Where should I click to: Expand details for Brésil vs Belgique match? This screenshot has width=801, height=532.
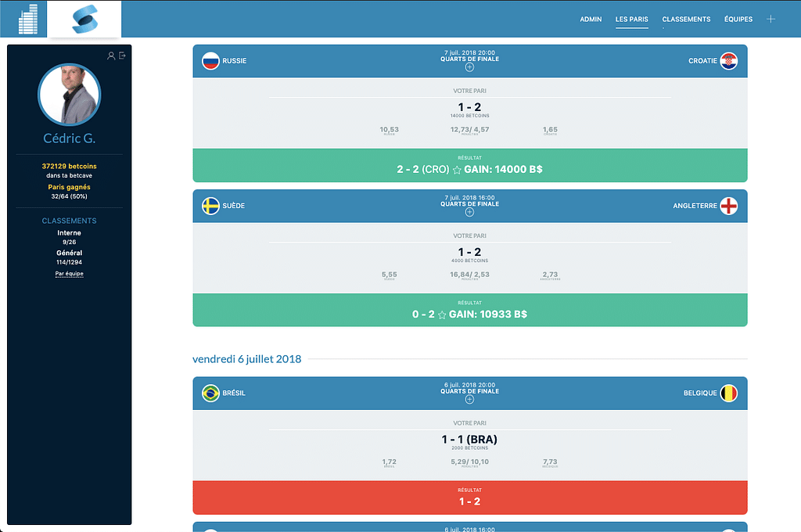[469, 399]
